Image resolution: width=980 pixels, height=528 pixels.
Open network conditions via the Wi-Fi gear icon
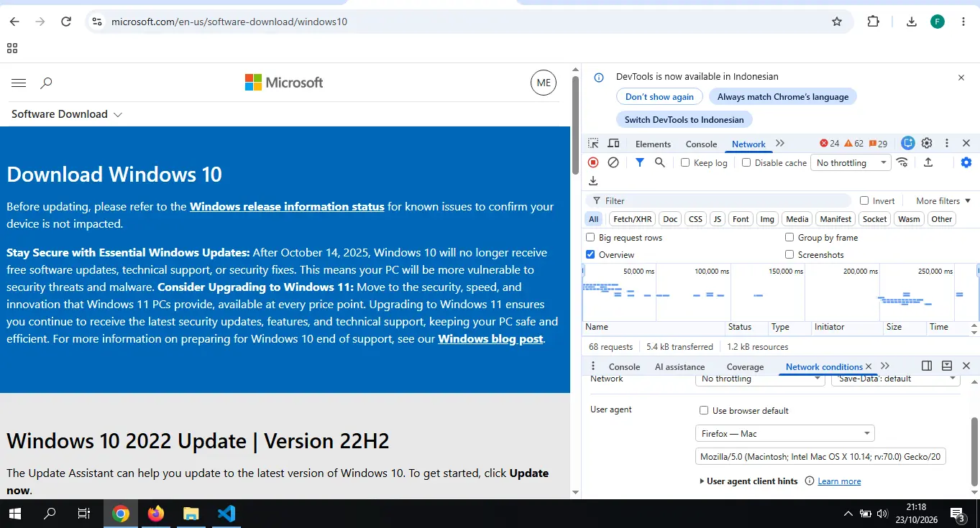click(x=902, y=162)
